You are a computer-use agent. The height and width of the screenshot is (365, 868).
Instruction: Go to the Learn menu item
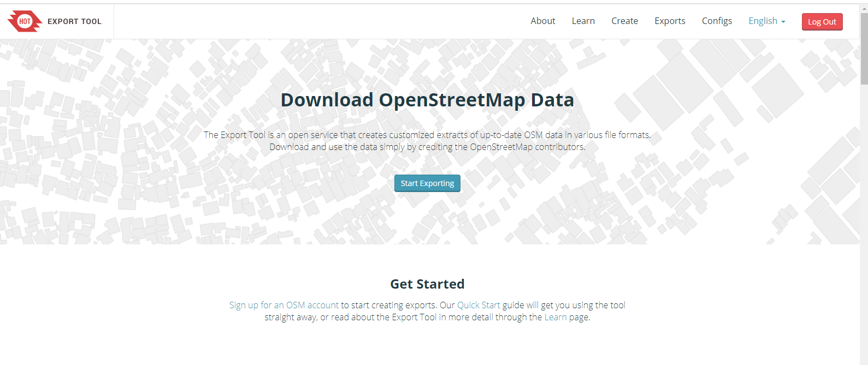(x=583, y=21)
